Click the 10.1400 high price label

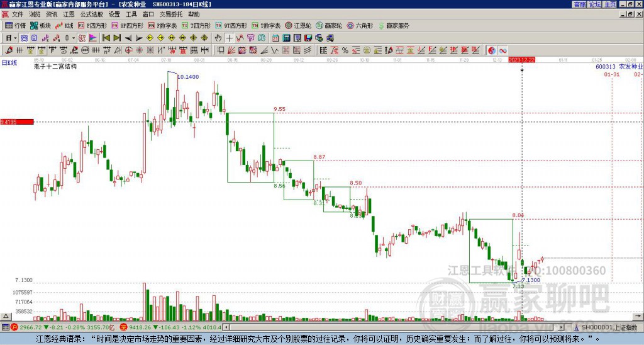[188, 76]
